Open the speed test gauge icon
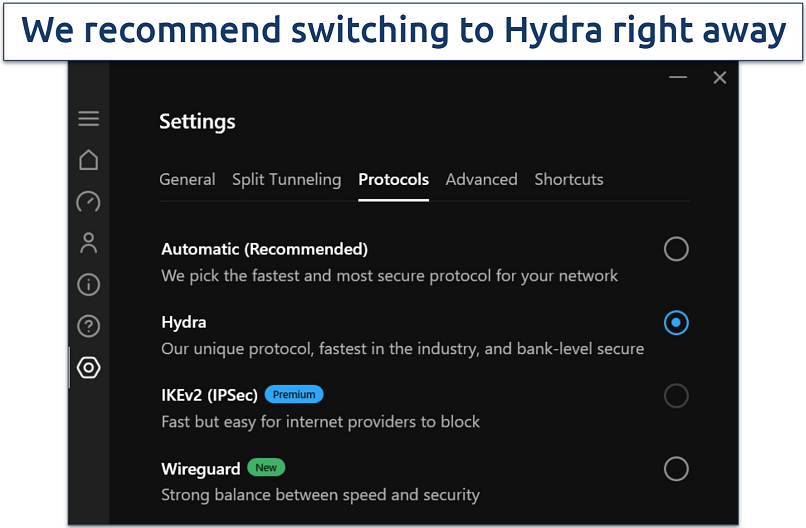806x528 pixels. [x=88, y=201]
